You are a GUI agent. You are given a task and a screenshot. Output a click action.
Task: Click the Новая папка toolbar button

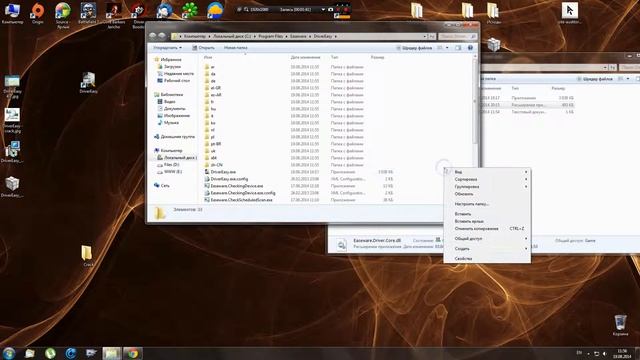(236, 48)
